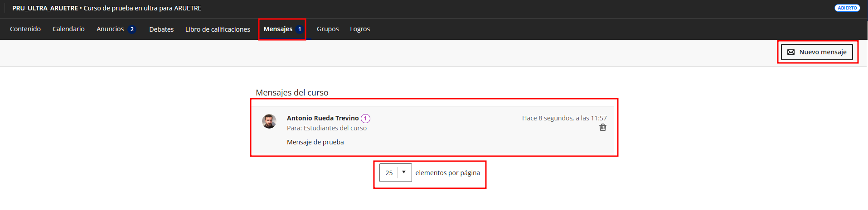Go to the Debates tab
This screenshot has width=868, height=210.
pyautogui.click(x=161, y=29)
